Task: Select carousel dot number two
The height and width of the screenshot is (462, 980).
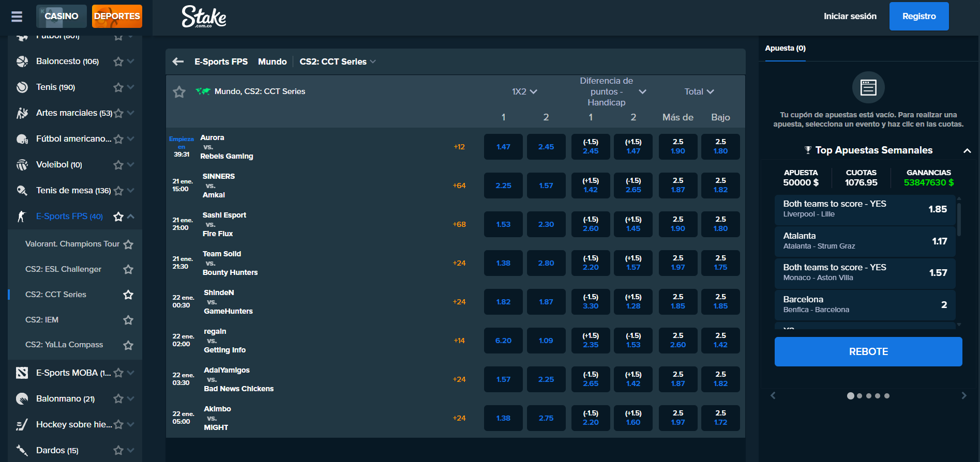Action: tap(860, 396)
